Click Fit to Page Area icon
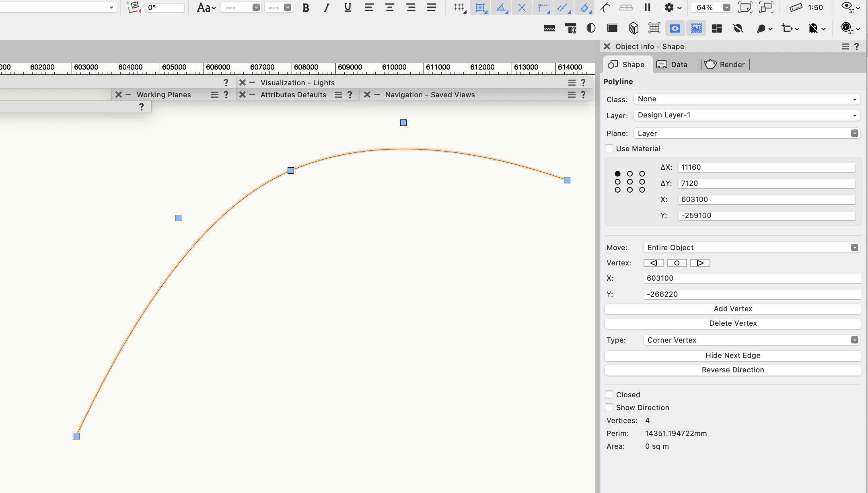 [745, 7]
